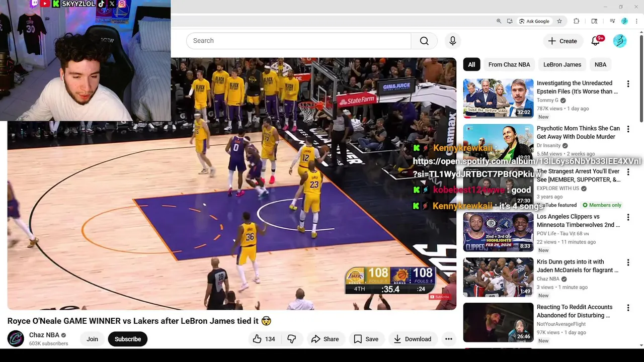Click the like count 134
This screenshot has width=644, height=362.
tap(270, 339)
